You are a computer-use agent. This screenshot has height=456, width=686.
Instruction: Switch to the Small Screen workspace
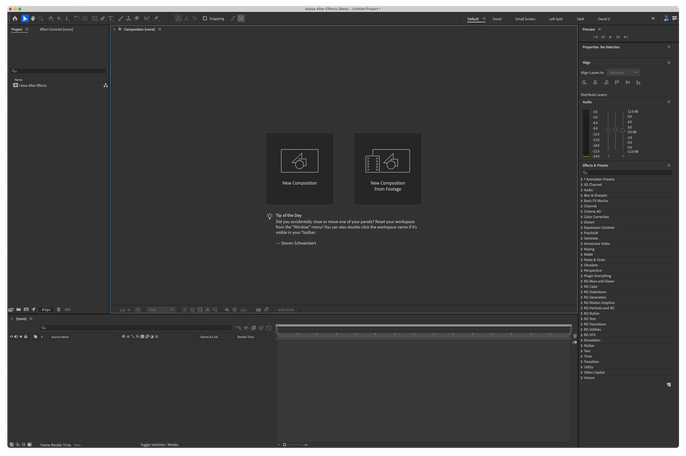(525, 19)
